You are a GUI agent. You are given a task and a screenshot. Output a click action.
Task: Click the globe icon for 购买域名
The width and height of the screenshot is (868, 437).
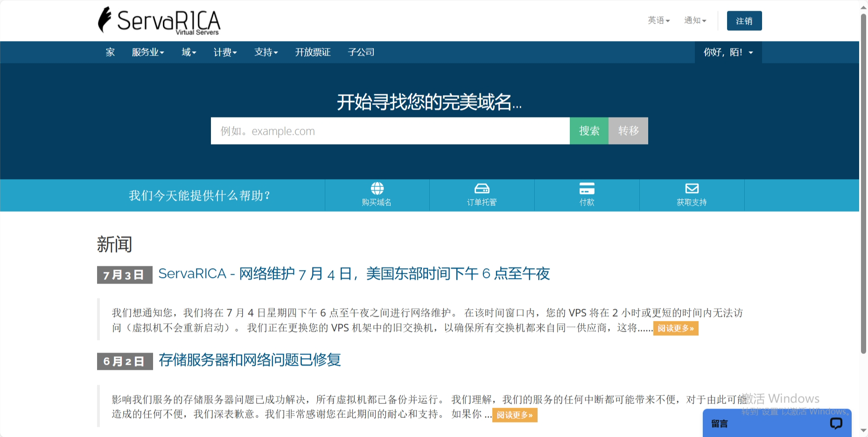click(x=377, y=188)
